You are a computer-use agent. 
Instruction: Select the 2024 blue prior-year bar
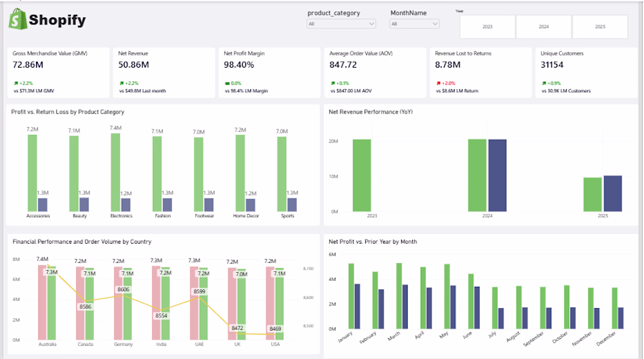pyautogui.click(x=497, y=175)
